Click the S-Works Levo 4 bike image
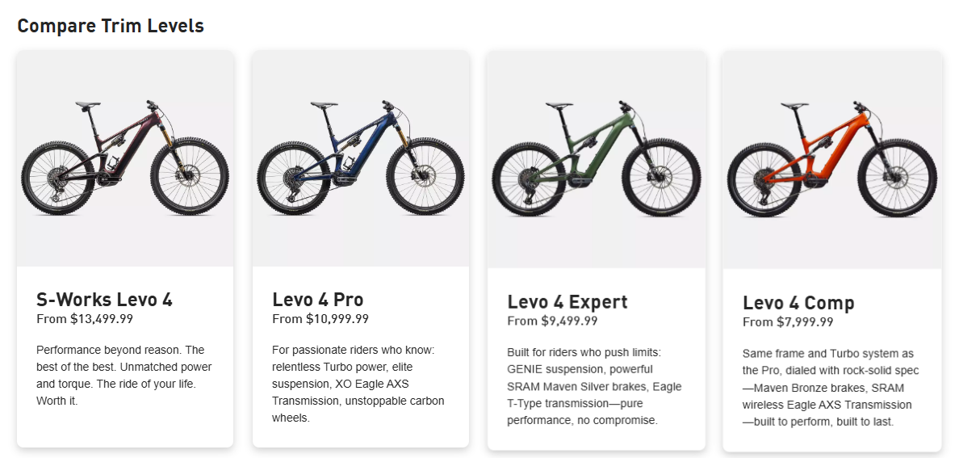The width and height of the screenshot is (980, 458). pos(125,158)
